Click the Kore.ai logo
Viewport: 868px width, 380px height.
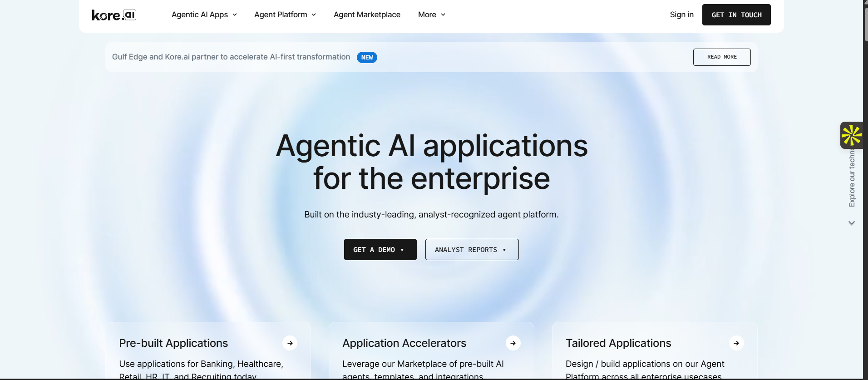114,15
